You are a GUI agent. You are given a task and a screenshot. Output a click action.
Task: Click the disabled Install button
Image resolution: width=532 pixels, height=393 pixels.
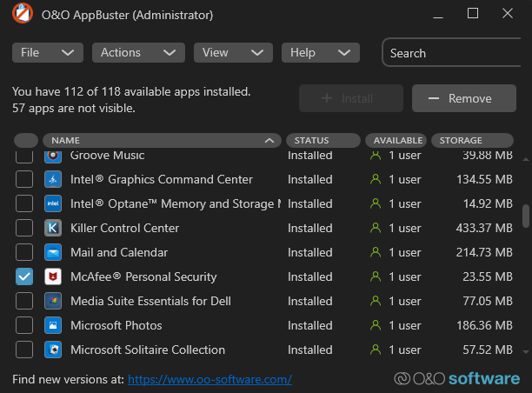(x=351, y=98)
